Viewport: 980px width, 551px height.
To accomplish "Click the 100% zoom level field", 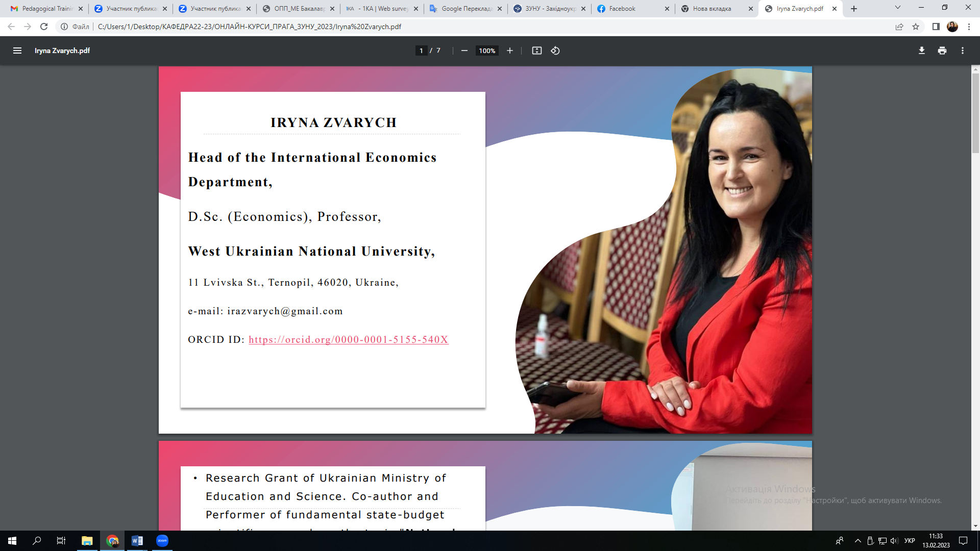I will (x=487, y=51).
